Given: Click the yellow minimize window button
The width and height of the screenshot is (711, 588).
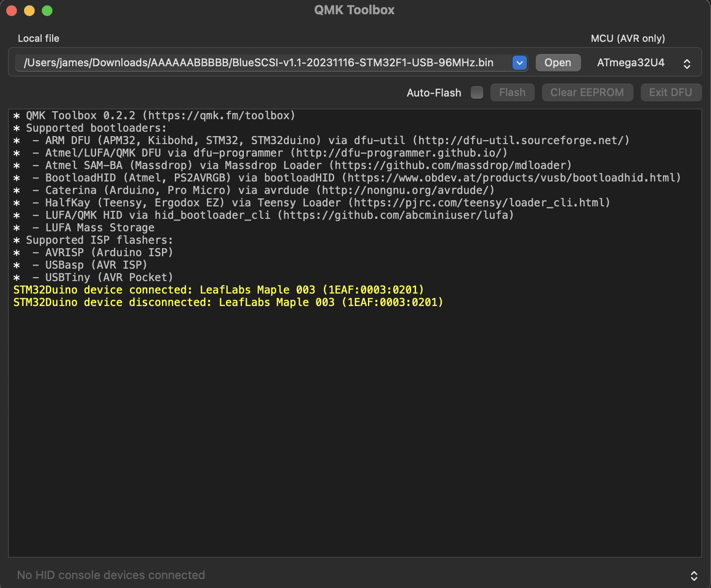Looking at the screenshot, I should (x=29, y=11).
